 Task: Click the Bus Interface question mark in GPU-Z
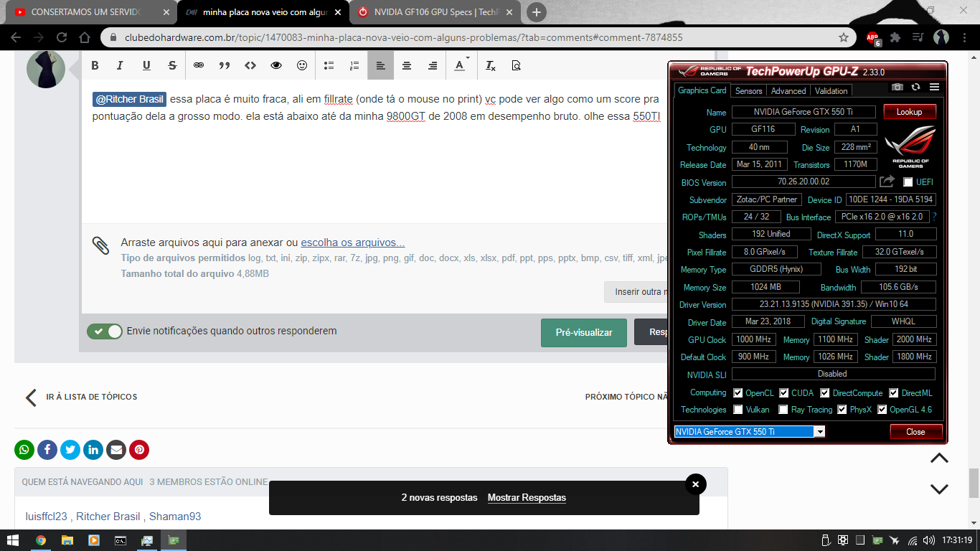pos(934,216)
